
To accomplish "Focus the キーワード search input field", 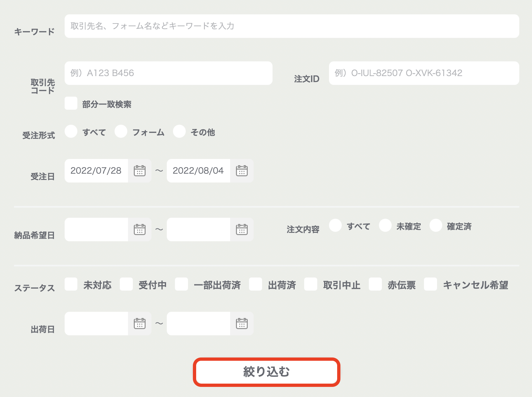I will click(292, 26).
